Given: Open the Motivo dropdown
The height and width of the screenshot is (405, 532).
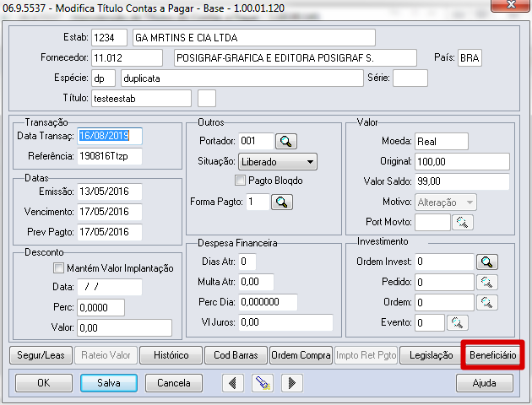Looking at the screenshot, I should [x=446, y=202].
